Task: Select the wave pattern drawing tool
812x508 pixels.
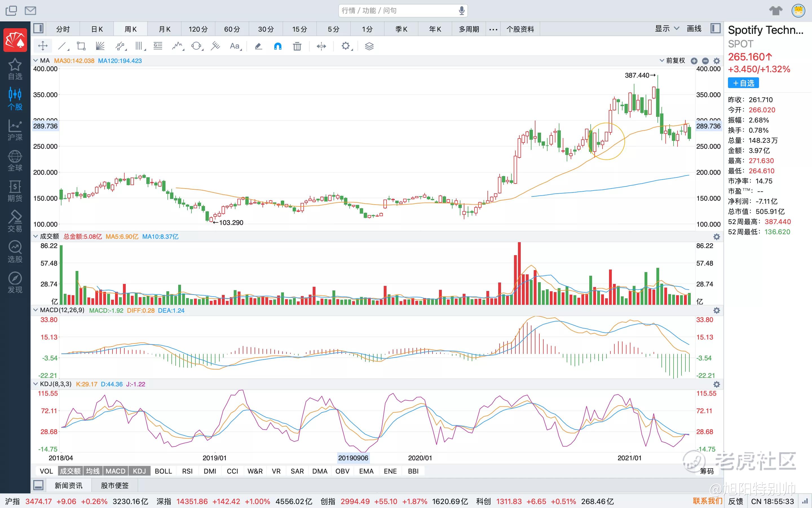Action: pos(178,46)
